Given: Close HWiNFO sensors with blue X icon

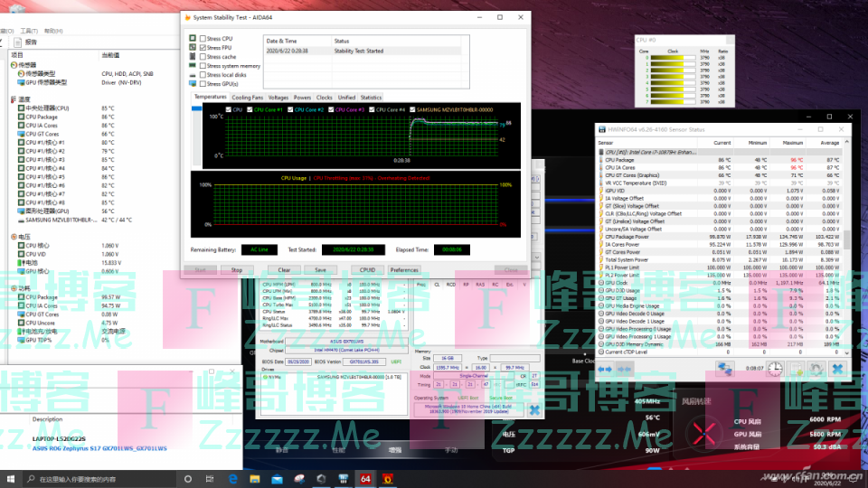Looking at the screenshot, I should tap(837, 369).
